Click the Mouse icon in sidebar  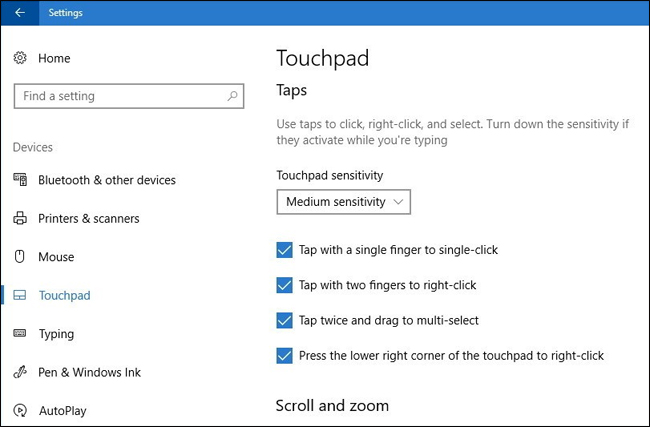coord(20,257)
